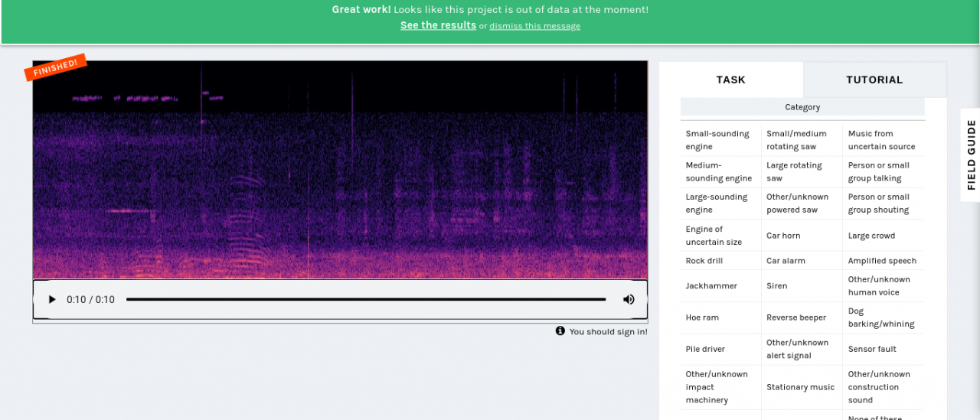
Task: Pick the Amplified speech category
Action: pyautogui.click(x=884, y=260)
